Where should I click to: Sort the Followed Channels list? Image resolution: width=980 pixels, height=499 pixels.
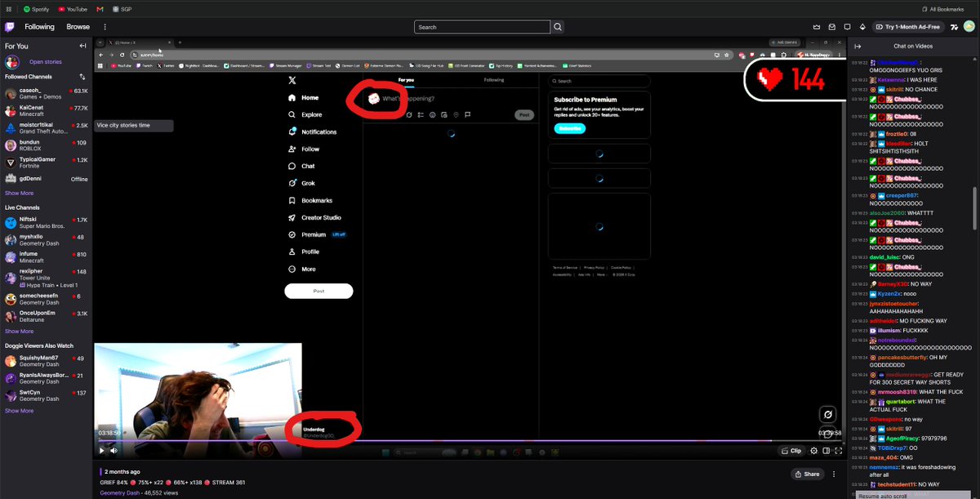click(82, 77)
